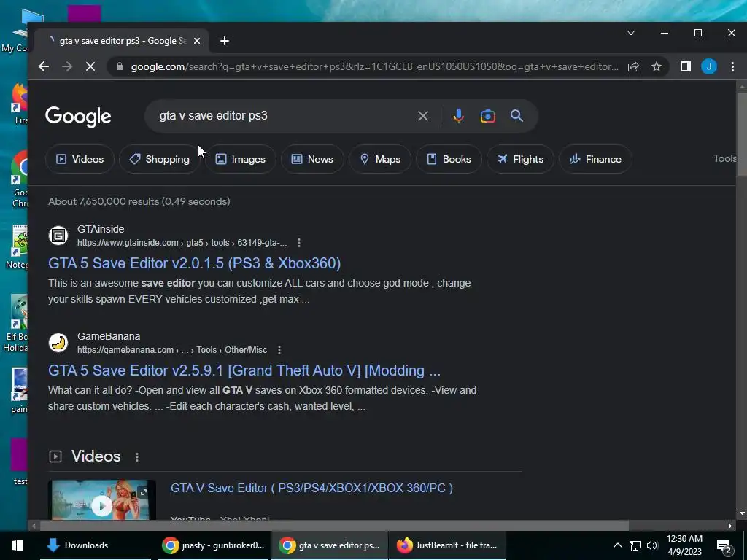This screenshot has height=560, width=747.
Task: Click the gamebanana.com URL breadcrumb
Action: coord(172,350)
